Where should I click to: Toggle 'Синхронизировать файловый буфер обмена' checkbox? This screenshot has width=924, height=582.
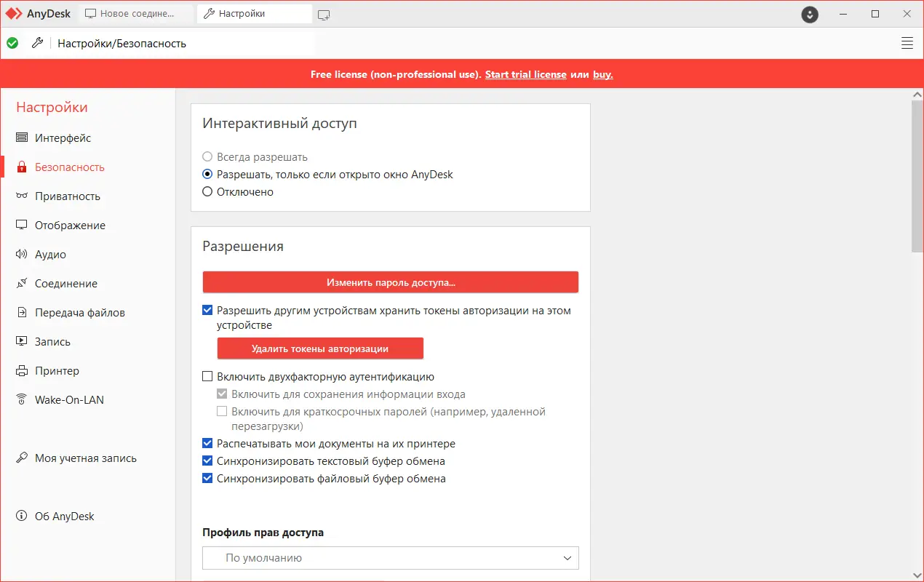coord(207,478)
